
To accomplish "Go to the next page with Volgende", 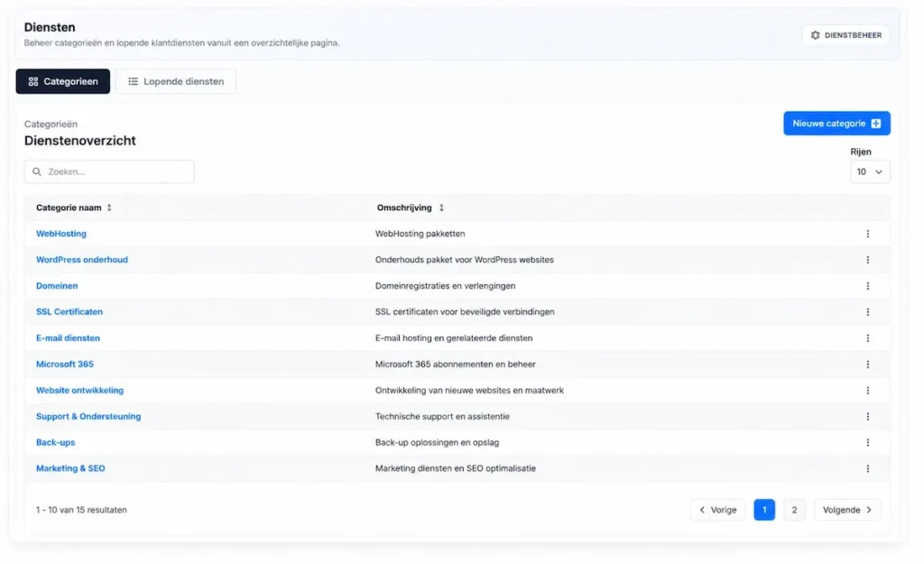I will (x=847, y=510).
